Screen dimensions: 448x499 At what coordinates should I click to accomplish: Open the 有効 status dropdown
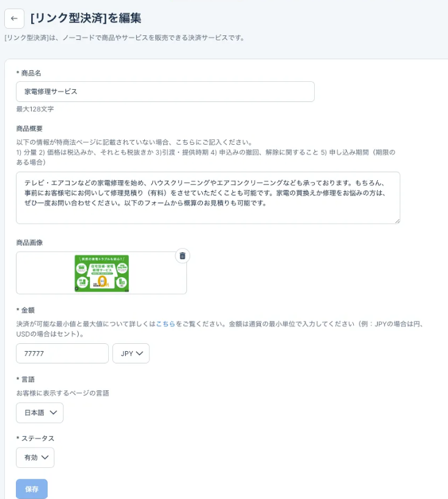(35, 457)
